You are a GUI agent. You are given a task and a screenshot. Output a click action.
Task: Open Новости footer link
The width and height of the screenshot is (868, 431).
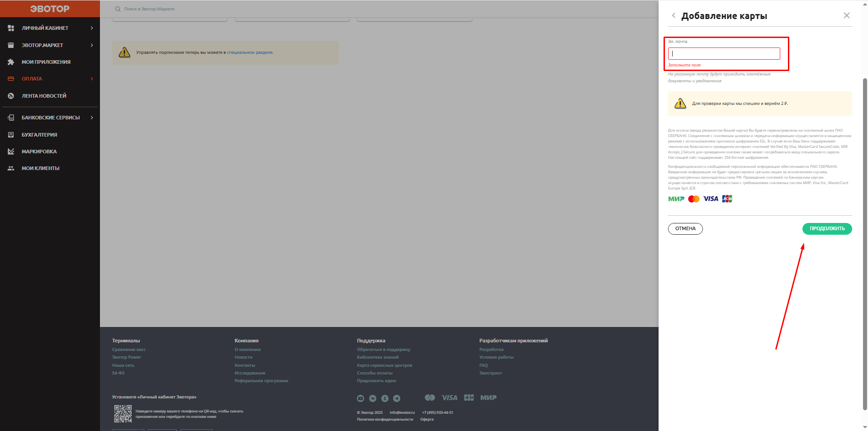[x=243, y=357]
